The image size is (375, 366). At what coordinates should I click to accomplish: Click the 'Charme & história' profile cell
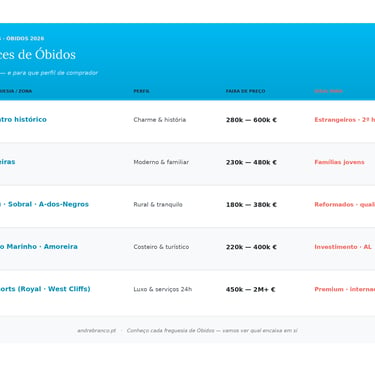[x=160, y=120]
